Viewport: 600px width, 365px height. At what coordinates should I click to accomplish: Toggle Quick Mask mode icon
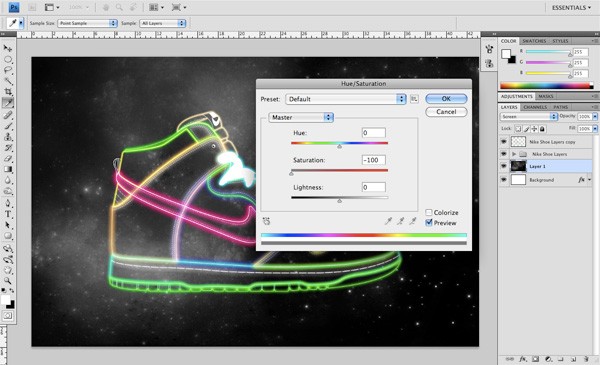8,316
